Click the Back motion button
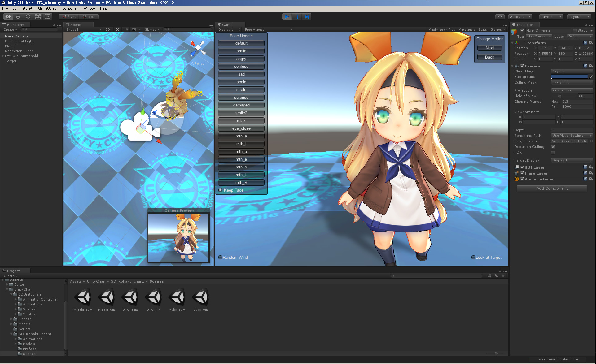 [x=490, y=57]
